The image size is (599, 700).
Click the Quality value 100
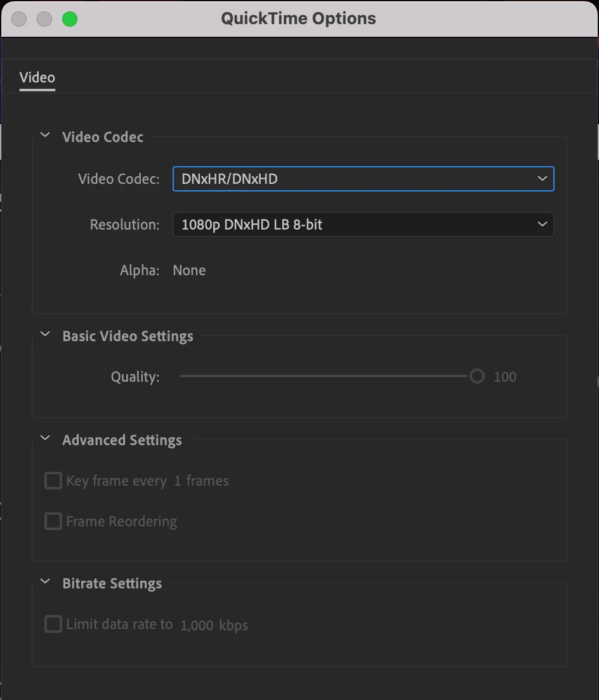pos(504,377)
